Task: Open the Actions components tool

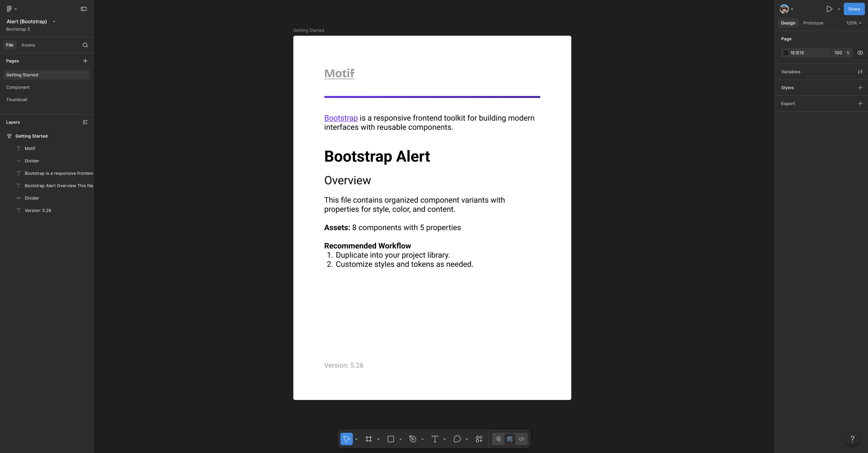Action: click(x=479, y=439)
